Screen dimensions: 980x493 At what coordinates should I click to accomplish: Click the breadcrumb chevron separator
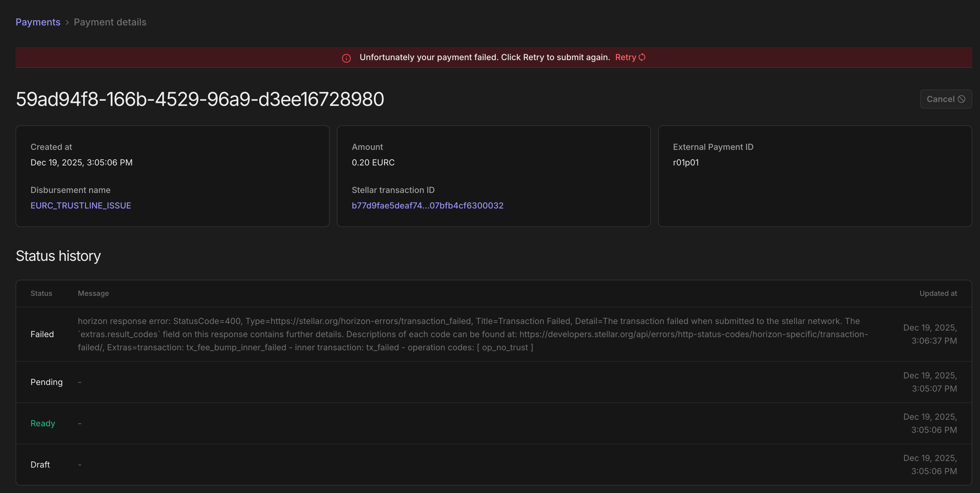click(67, 22)
